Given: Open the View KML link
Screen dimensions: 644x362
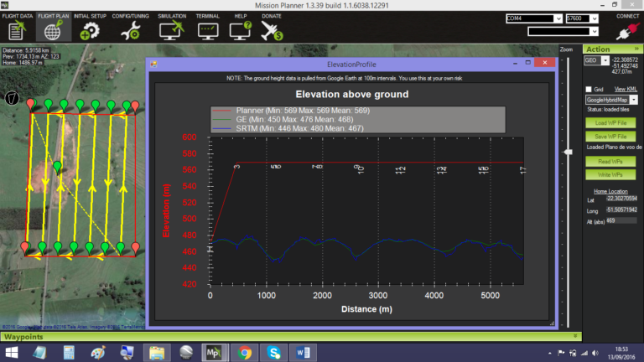Looking at the screenshot, I should (x=626, y=89).
